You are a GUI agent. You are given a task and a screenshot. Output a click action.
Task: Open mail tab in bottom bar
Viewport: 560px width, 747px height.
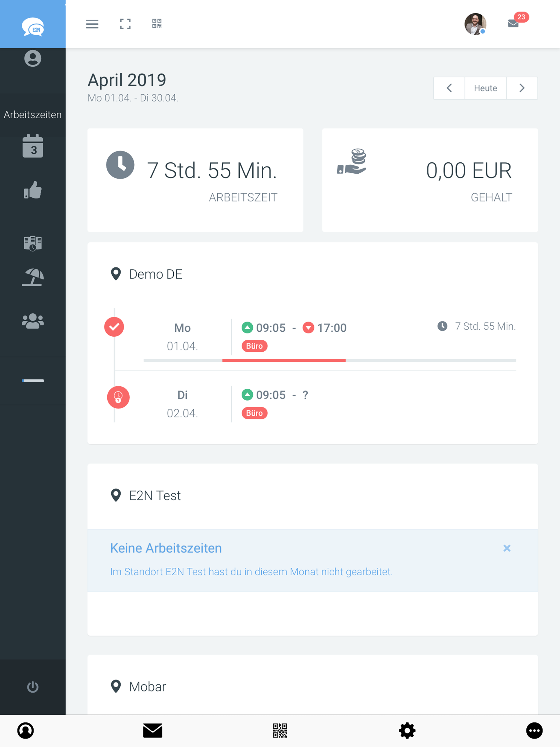coord(153,731)
